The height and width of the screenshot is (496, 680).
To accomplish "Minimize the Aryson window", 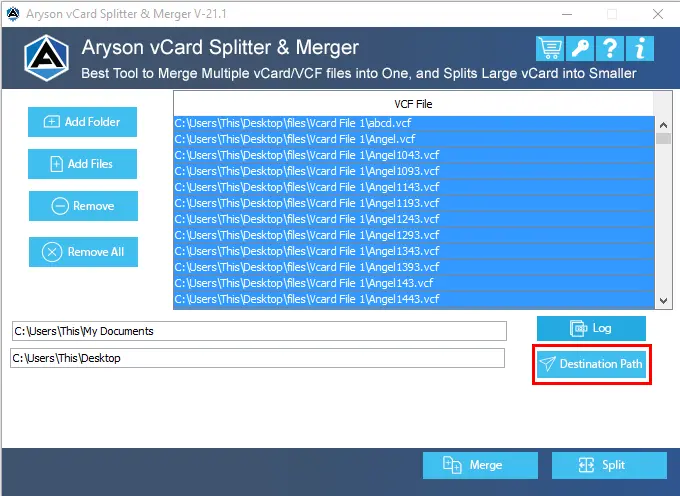I will (567, 14).
